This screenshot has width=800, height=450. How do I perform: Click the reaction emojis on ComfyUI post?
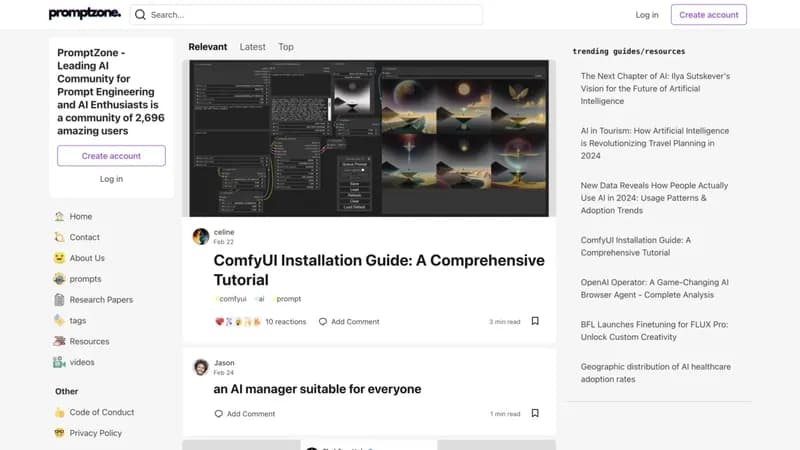(238, 322)
